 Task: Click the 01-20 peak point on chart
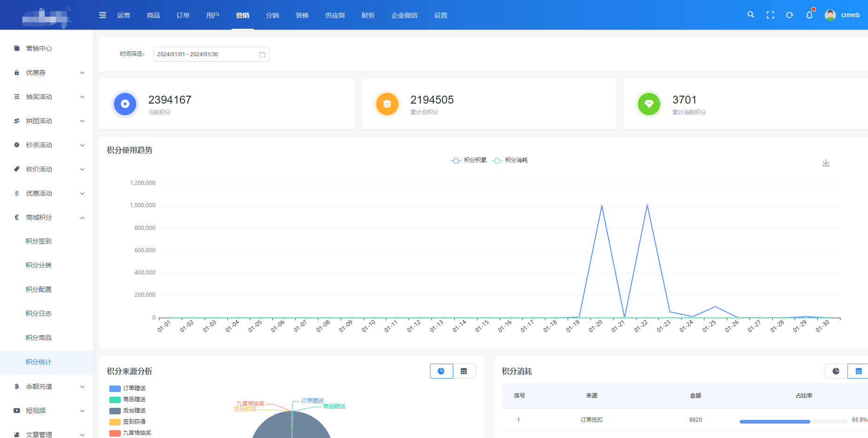pos(602,206)
